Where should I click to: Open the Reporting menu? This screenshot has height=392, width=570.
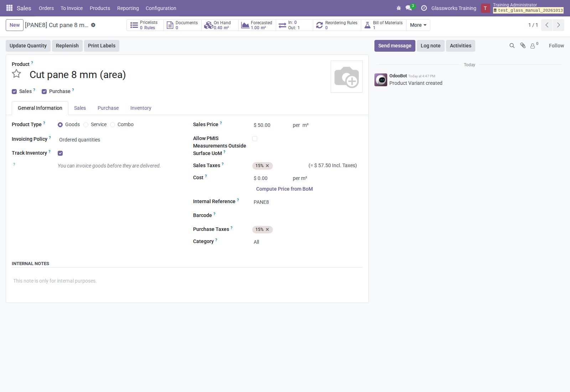point(128,8)
